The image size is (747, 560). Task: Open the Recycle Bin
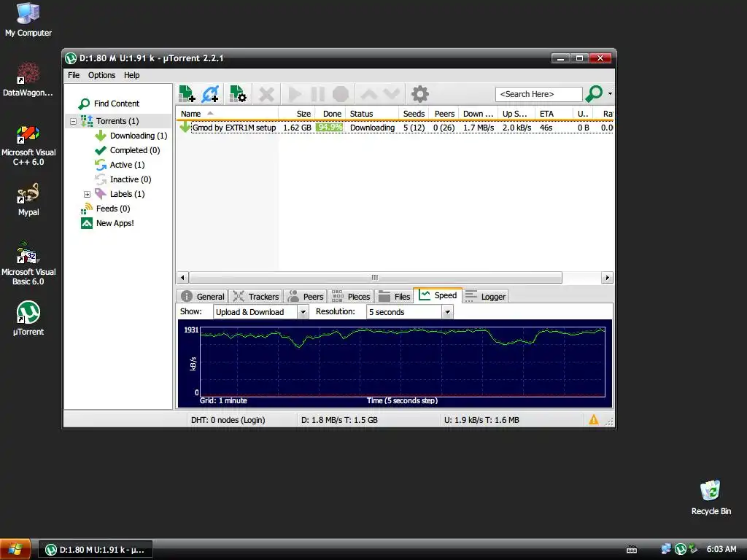pos(711,497)
